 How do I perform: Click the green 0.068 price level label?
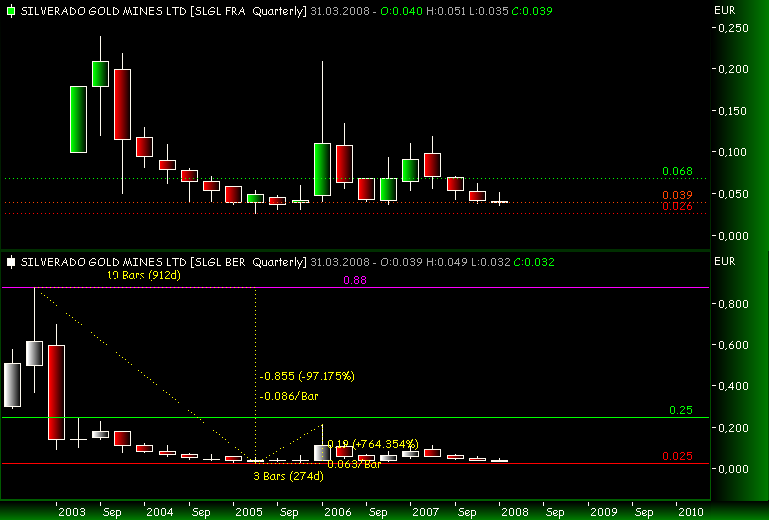[677, 171]
